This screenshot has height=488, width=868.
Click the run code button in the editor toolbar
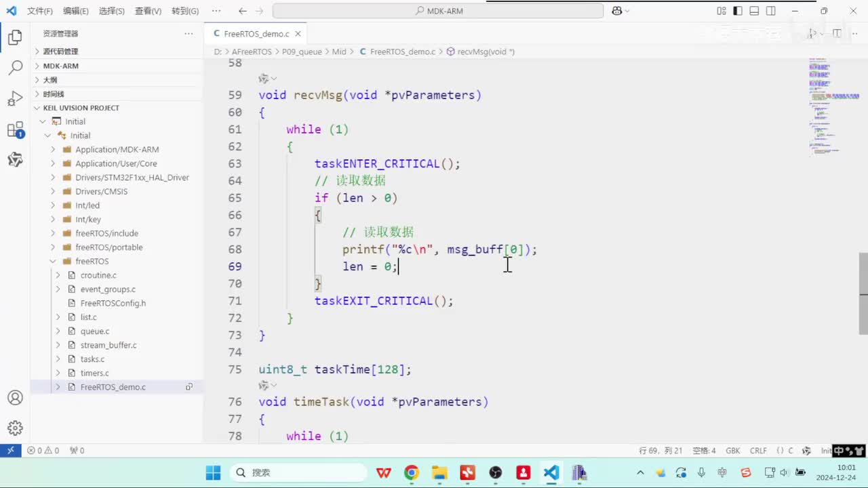pos(812,33)
